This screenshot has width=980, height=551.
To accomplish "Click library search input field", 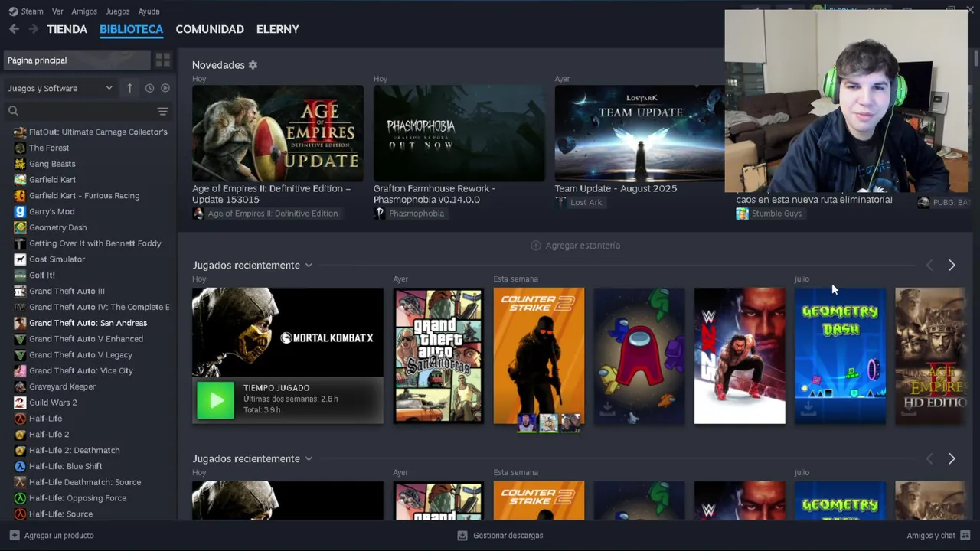I will [87, 111].
